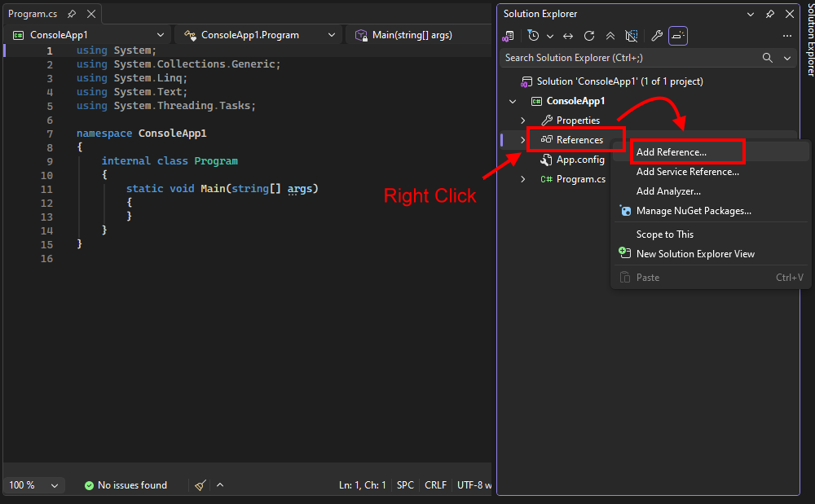Refresh the Solution Explorer

589,36
